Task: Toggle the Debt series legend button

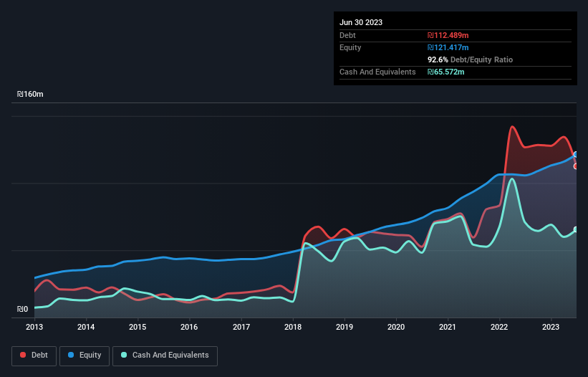Action: (34, 355)
